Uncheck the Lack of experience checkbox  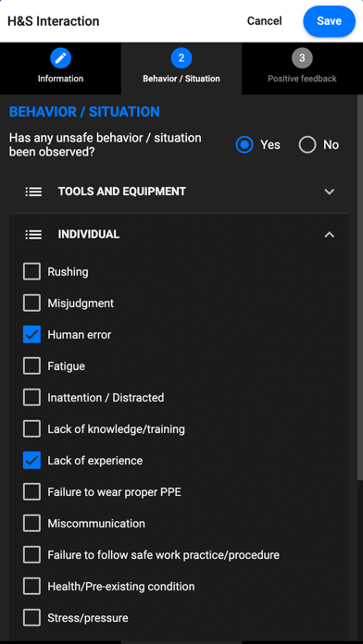[x=31, y=461]
